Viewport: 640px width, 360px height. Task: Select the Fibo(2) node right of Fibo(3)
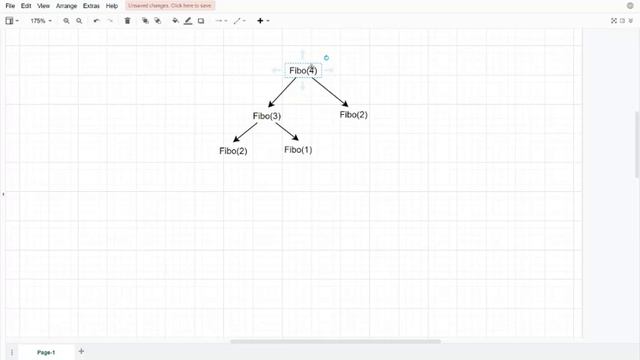(353, 115)
